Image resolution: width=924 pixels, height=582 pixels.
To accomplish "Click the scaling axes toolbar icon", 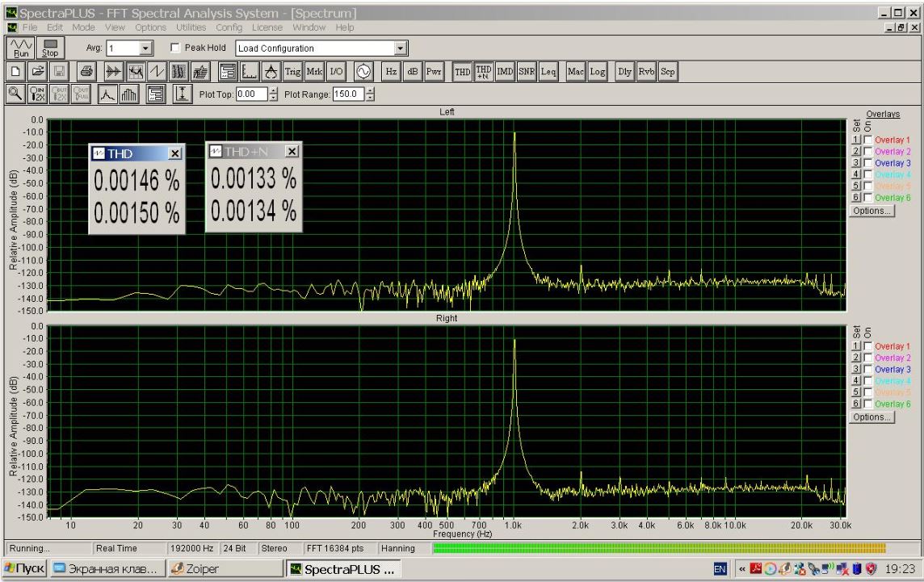I will 250,72.
